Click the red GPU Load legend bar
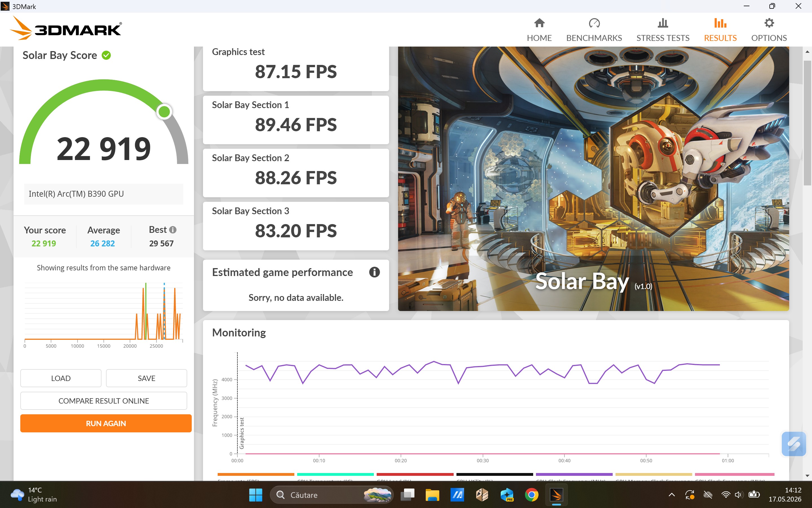The width and height of the screenshot is (812, 508). pos(415,474)
